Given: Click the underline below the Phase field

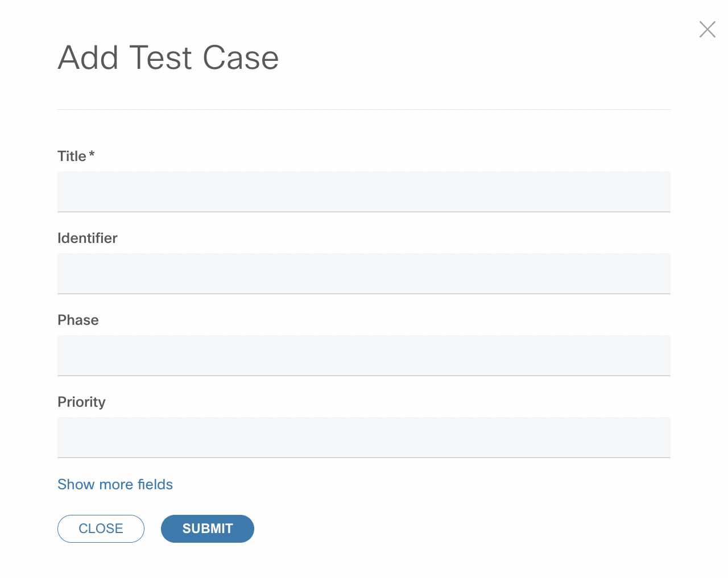Looking at the screenshot, I should point(364,375).
